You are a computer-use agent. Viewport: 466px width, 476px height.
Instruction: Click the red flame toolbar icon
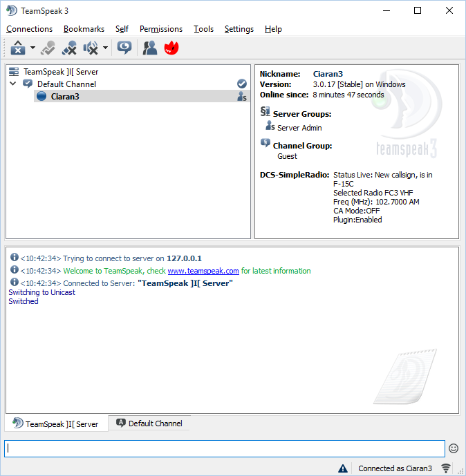pyautogui.click(x=171, y=48)
